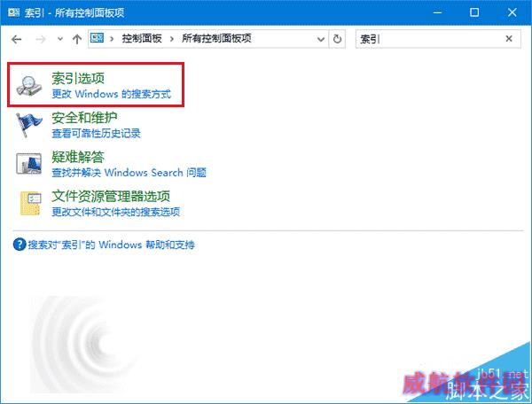
Task: Open 文件资源管理器选项 item
Action: click(111, 196)
